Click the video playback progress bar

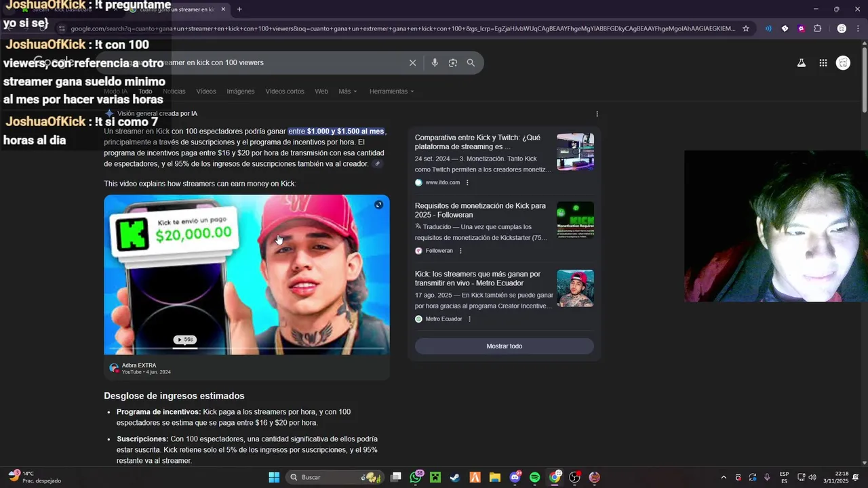point(247,348)
